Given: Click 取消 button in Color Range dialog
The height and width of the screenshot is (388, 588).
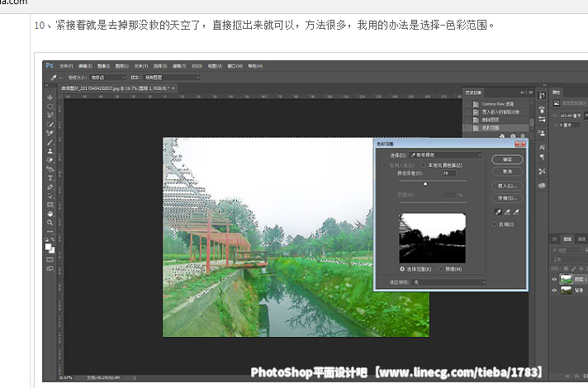Looking at the screenshot, I should coord(507,172).
